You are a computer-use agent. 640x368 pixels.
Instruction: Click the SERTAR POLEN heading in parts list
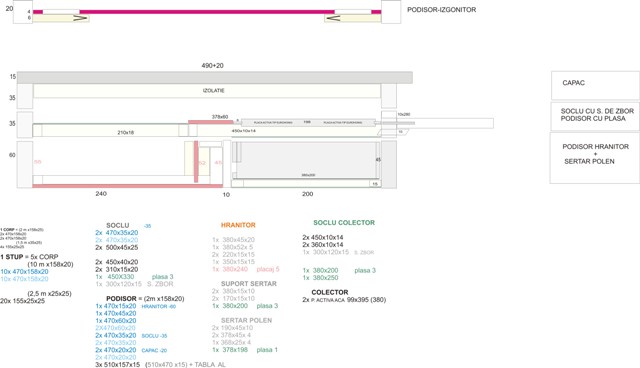point(246,320)
